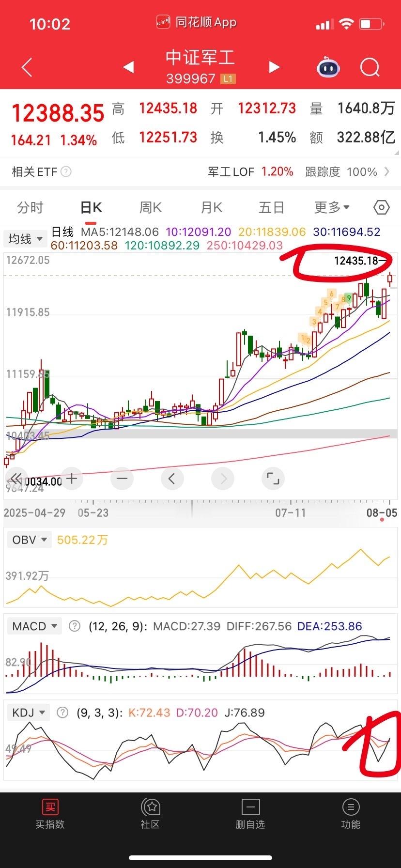Tap the high value 12435.18 in header

(x=168, y=108)
